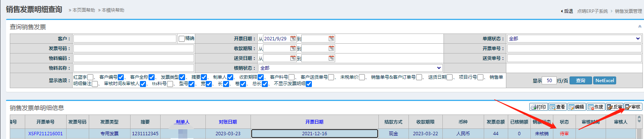Enable the 红蓝字 display option checkbox
Image resolution: width=644 pixels, height=139 pixels.
click(90, 77)
